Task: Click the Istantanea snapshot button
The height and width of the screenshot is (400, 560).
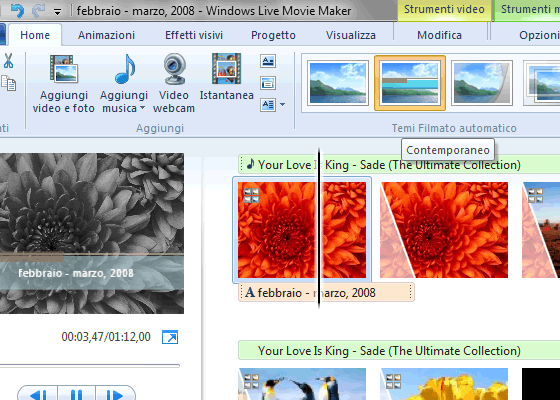Action: click(226, 77)
